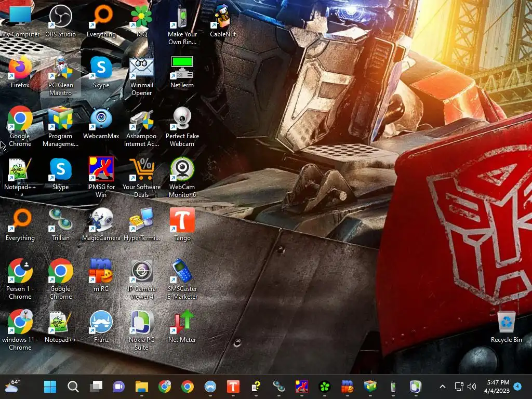This screenshot has height=399, width=532.
Task: Select the Make Your Own Rin... icon
Action: click(x=182, y=24)
